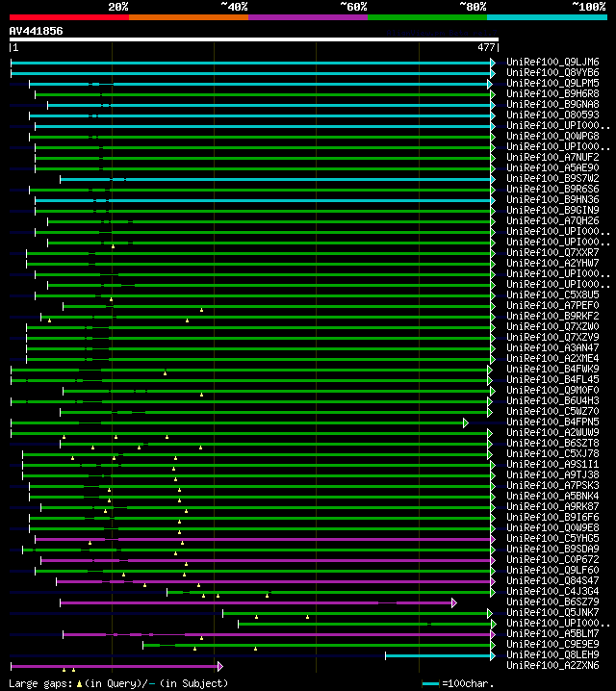Select the UniRef100_Q8VYB6 hit label

[x=552, y=72]
